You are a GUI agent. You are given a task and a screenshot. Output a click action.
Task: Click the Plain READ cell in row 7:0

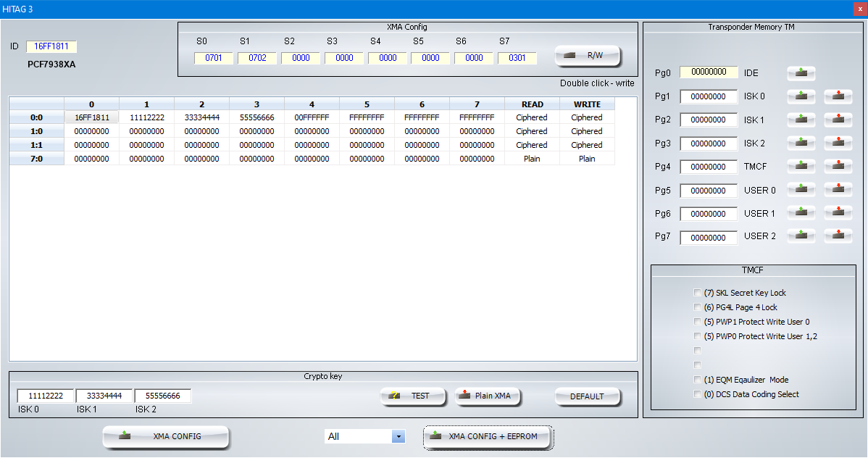pyautogui.click(x=532, y=159)
